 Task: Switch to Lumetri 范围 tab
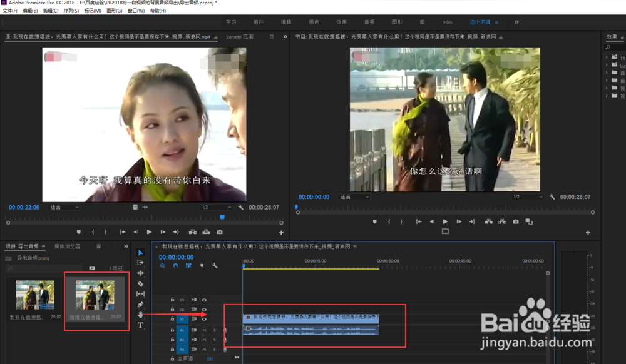tap(240, 37)
